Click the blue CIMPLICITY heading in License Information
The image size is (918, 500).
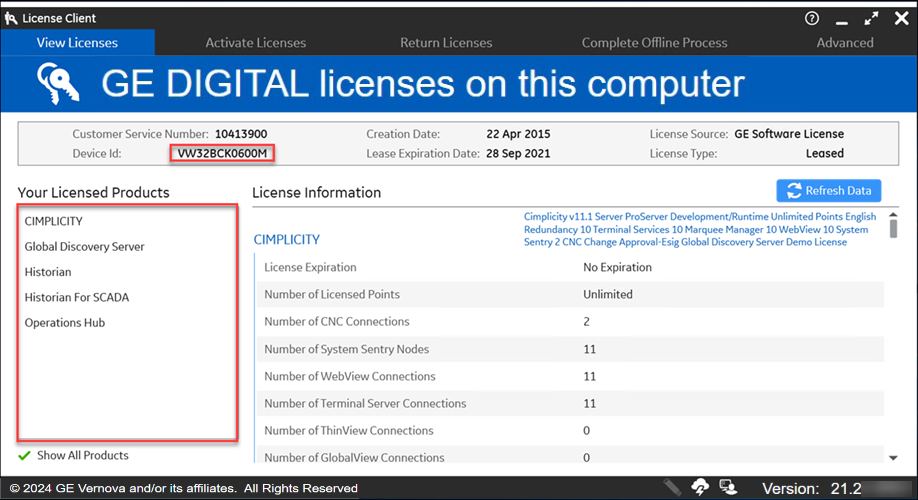click(287, 239)
